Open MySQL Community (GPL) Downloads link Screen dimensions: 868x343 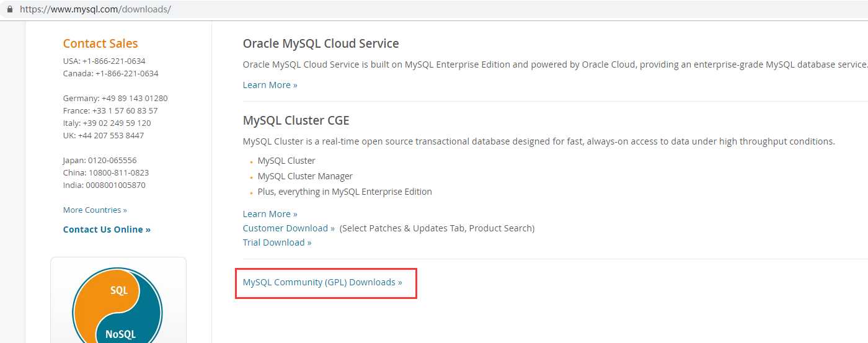pos(322,282)
